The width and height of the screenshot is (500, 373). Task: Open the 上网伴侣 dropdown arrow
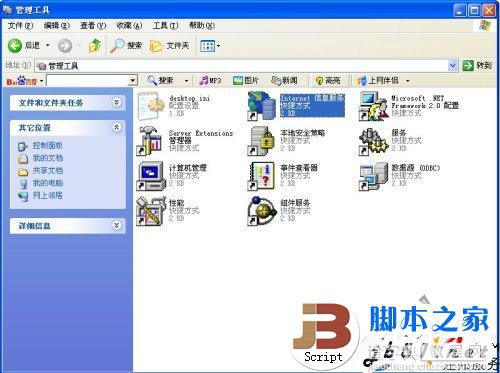408,81
